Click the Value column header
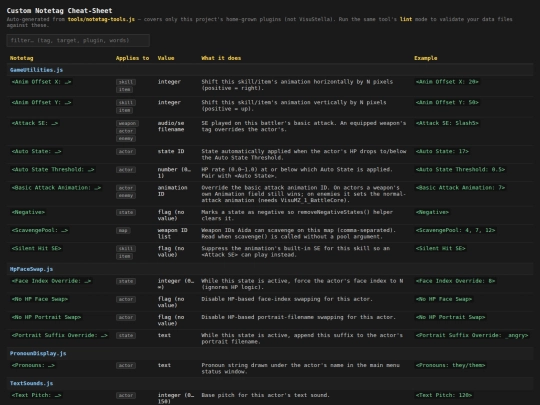Viewport: 540px width, 405px height. pyautogui.click(x=166, y=58)
